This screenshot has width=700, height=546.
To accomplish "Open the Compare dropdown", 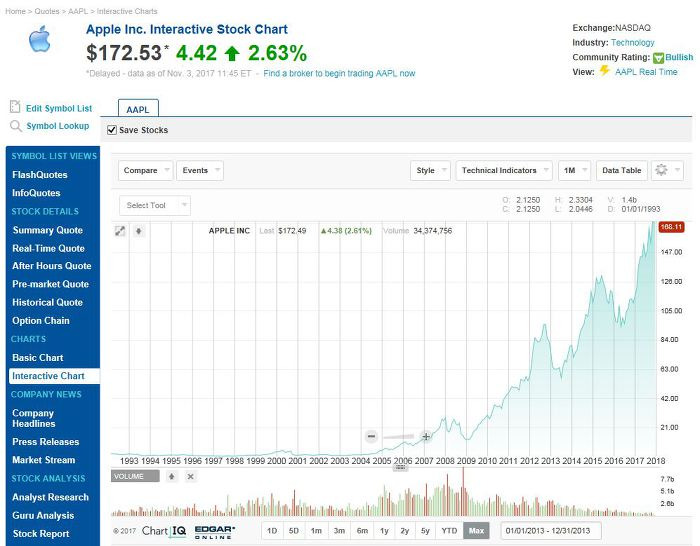I will tap(146, 171).
